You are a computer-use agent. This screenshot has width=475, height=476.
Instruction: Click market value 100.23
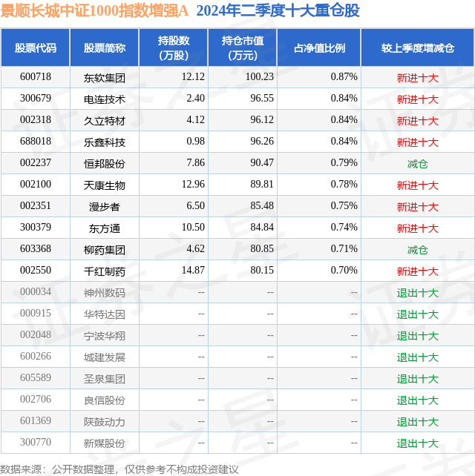[260, 76]
